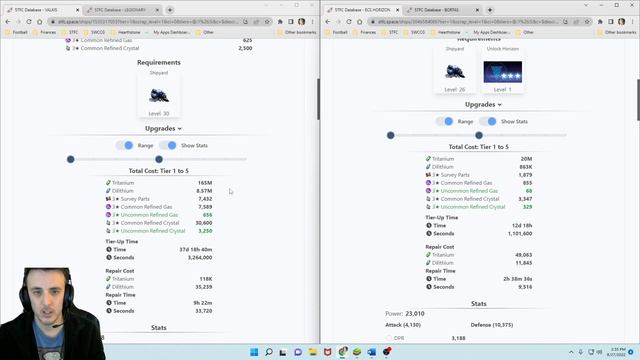Click the Unlock Horizon requirement thumbnail
Viewport: 640px width, 360px height.
pyautogui.click(x=502, y=72)
